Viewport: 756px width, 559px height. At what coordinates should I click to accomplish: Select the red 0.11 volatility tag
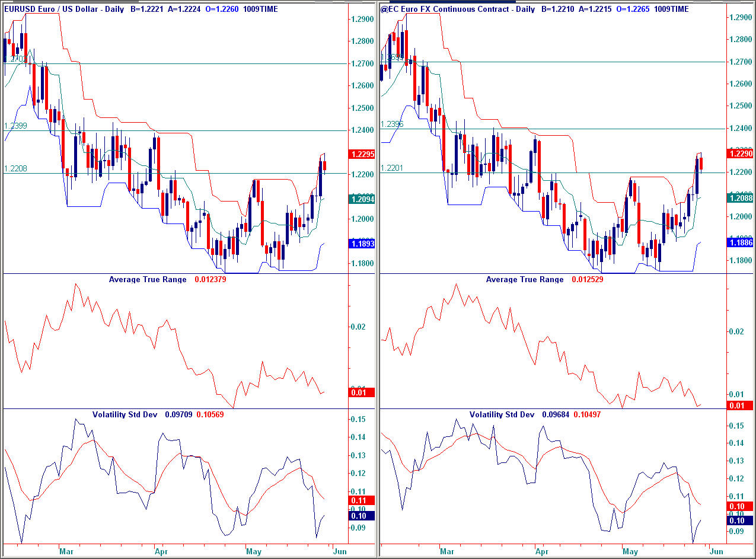(x=362, y=500)
